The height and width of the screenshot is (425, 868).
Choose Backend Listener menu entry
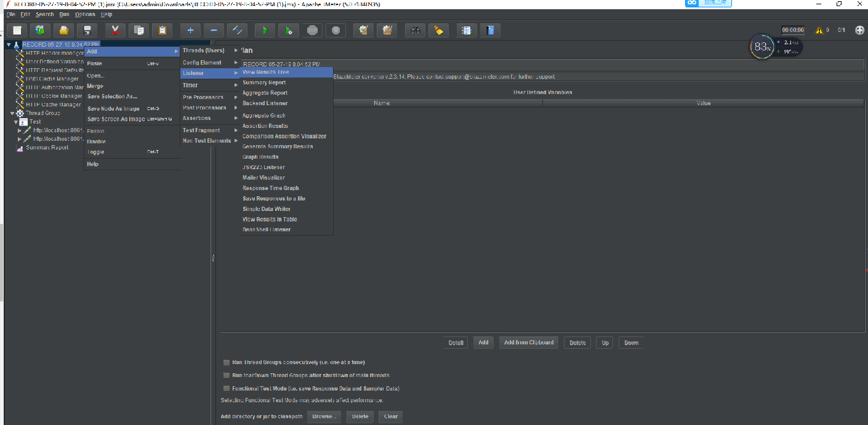coord(286,103)
